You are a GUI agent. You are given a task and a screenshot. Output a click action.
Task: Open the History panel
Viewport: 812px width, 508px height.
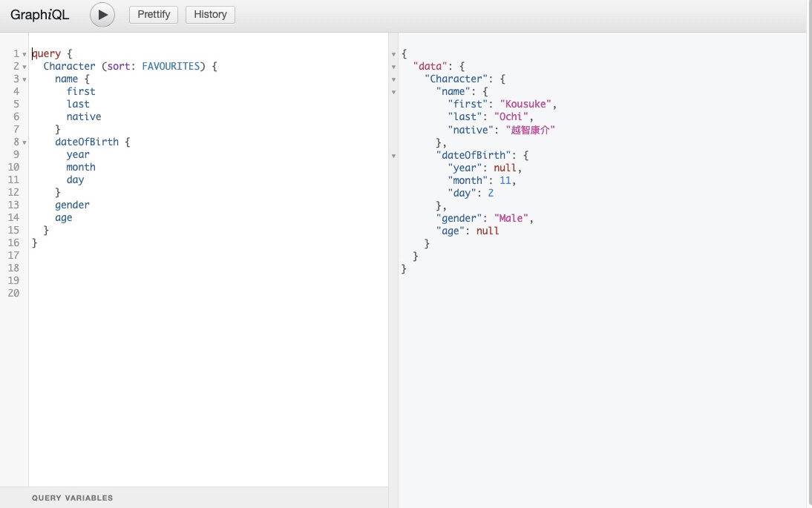coord(210,15)
